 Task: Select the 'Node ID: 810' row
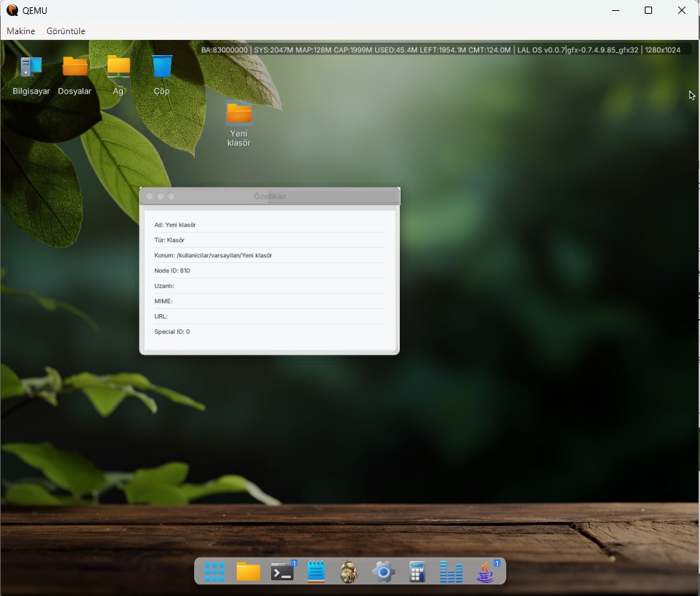[270, 270]
